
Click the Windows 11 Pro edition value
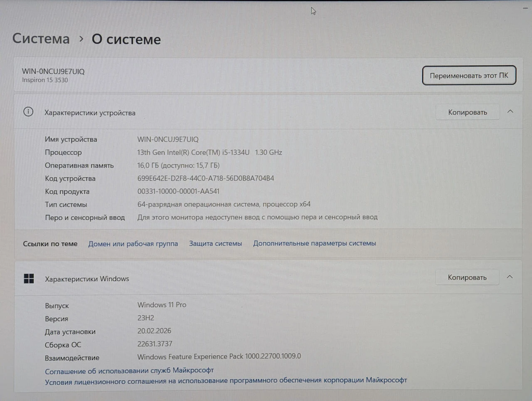pos(162,304)
